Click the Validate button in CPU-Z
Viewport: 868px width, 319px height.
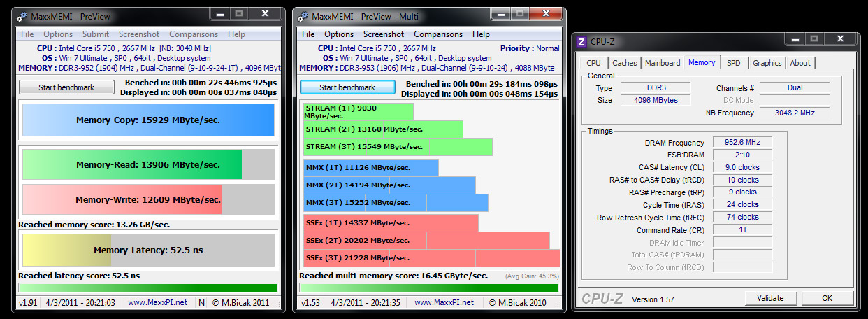pyautogui.click(x=770, y=298)
